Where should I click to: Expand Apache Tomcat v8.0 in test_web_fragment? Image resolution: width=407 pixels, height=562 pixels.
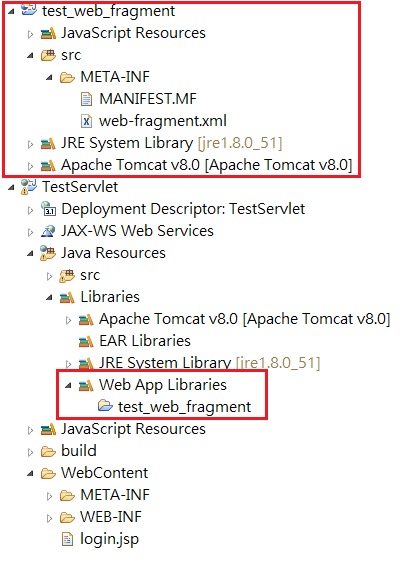point(30,166)
